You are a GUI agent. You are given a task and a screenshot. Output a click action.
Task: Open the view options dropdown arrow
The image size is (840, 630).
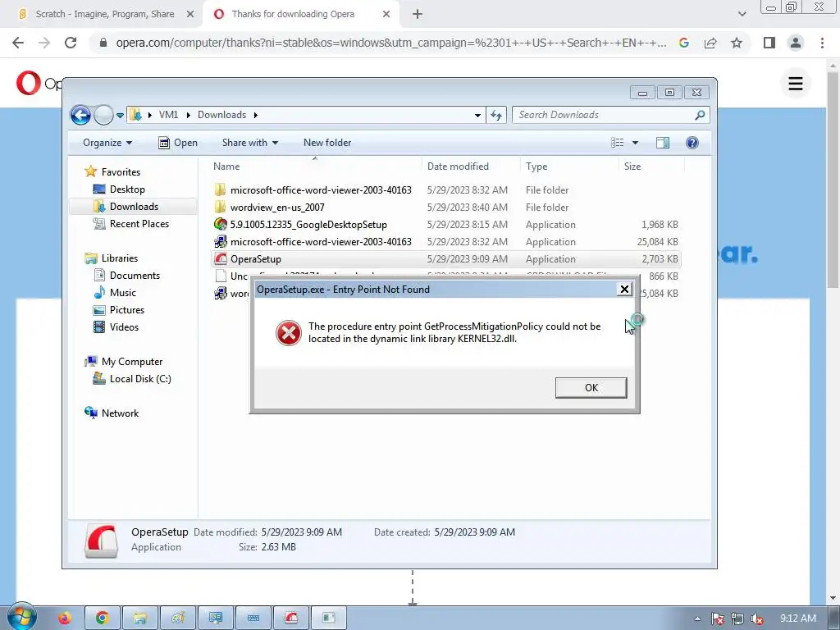tap(636, 143)
